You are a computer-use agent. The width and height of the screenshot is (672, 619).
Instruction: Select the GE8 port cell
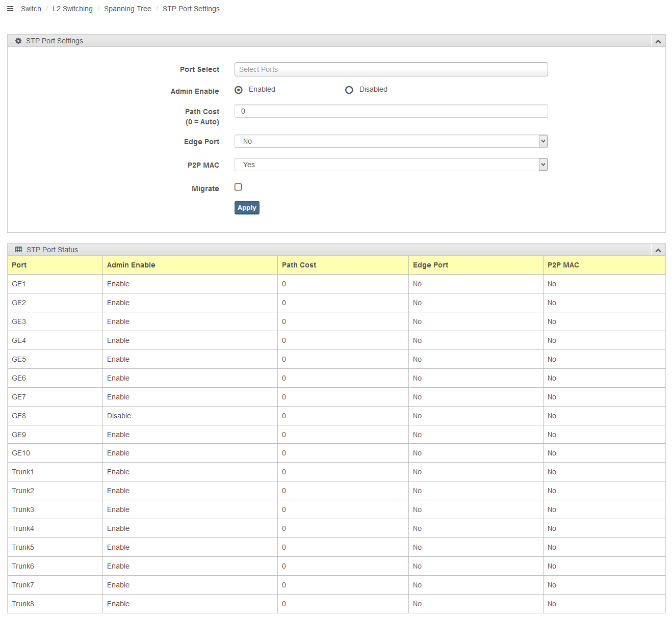(x=55, y=416)
